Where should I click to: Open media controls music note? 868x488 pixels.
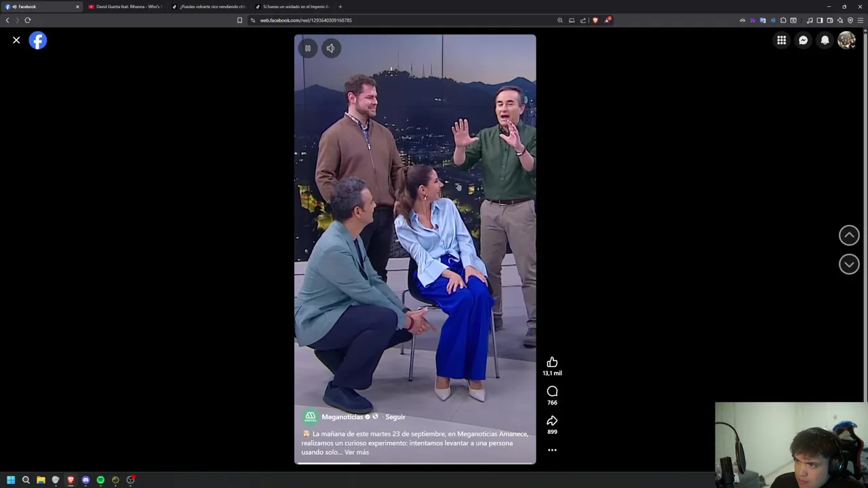click(809, 20)
